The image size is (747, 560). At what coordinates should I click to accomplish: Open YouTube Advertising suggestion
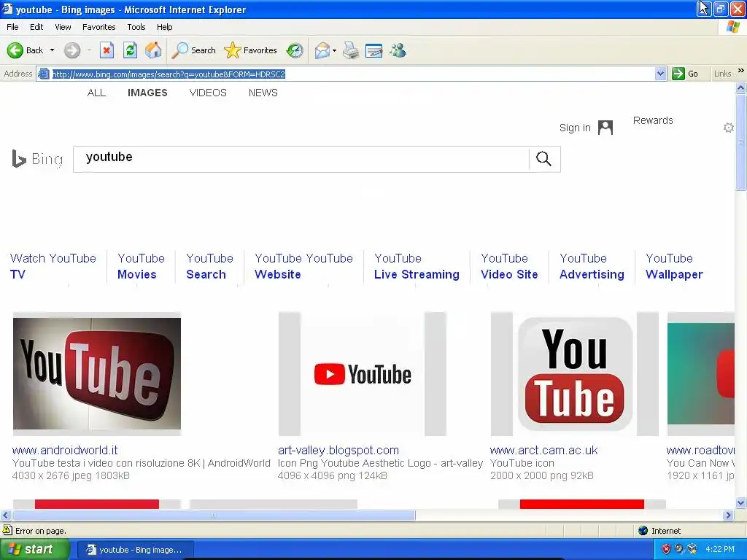pos(592,266)
